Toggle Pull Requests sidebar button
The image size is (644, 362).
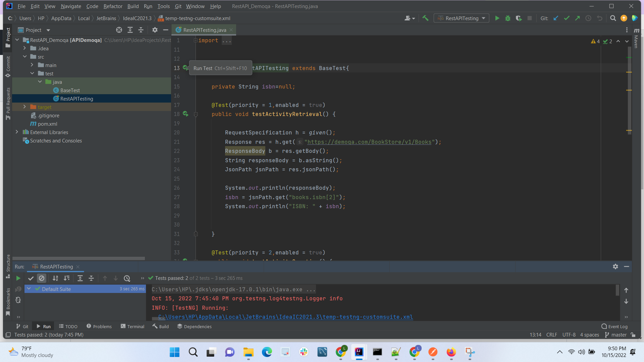pyautogui.click(x=8, y=104)
